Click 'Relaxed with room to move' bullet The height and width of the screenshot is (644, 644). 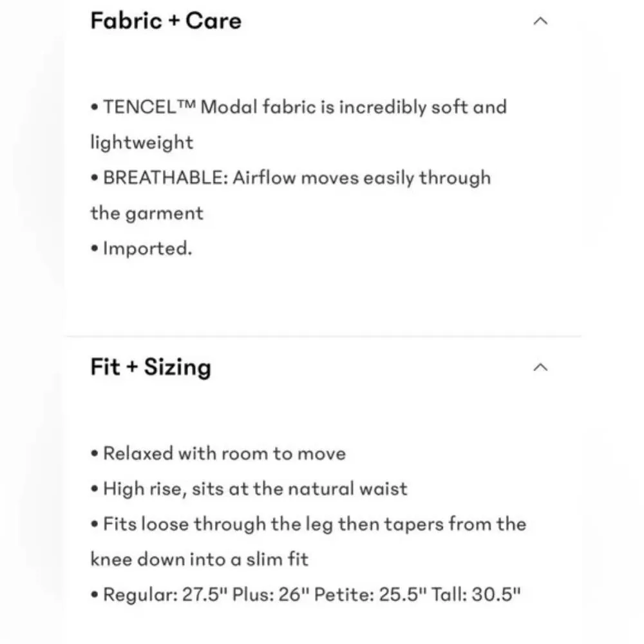pyautogui.click(x=224, y=453)
